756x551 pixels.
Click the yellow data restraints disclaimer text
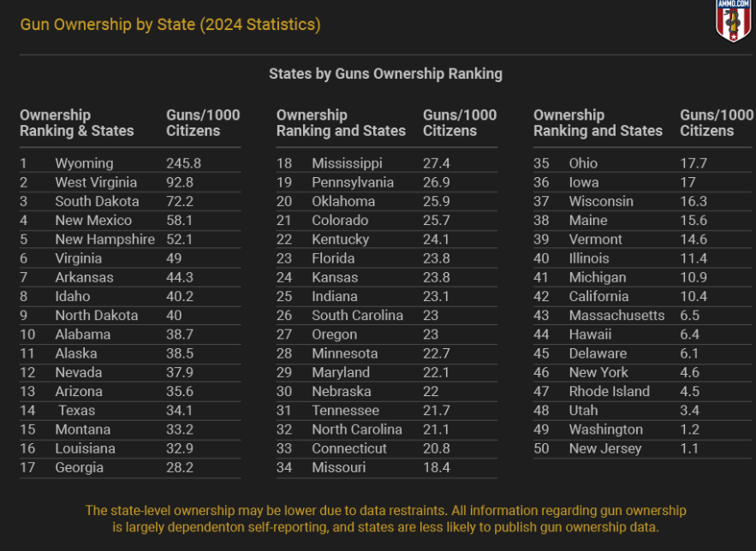pyautogui.click(x=385, y=518)
